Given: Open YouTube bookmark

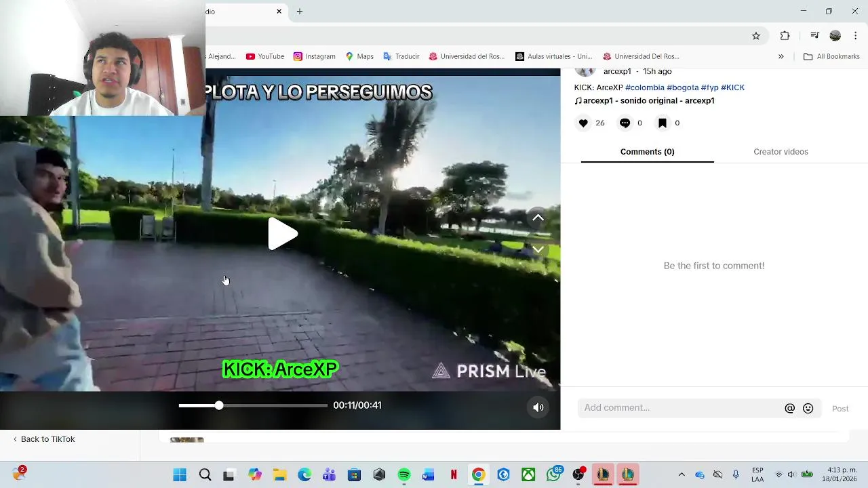Looking at the screenshot, I should 265,56.
